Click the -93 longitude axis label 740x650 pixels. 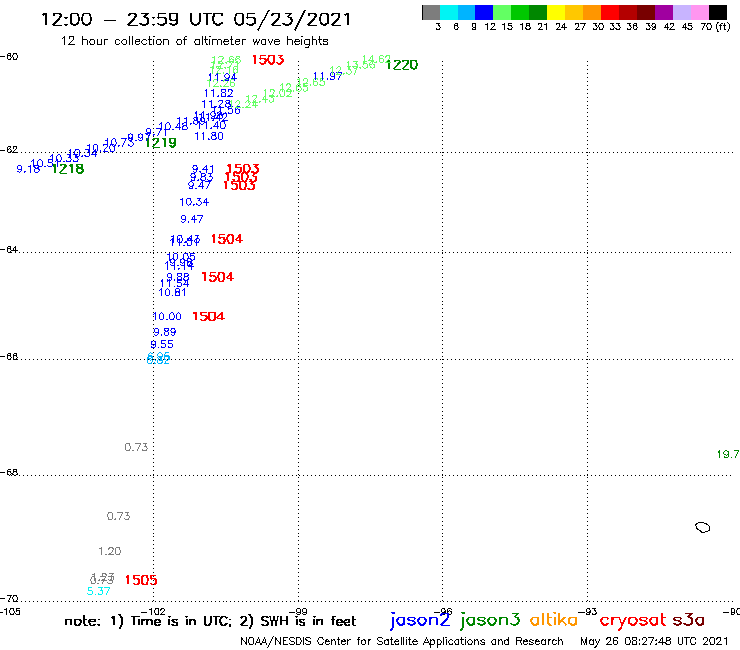(588, 612)
